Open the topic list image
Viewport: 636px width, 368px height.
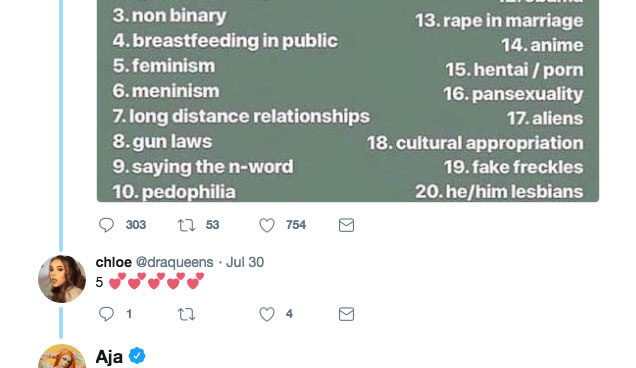point(348,101)
